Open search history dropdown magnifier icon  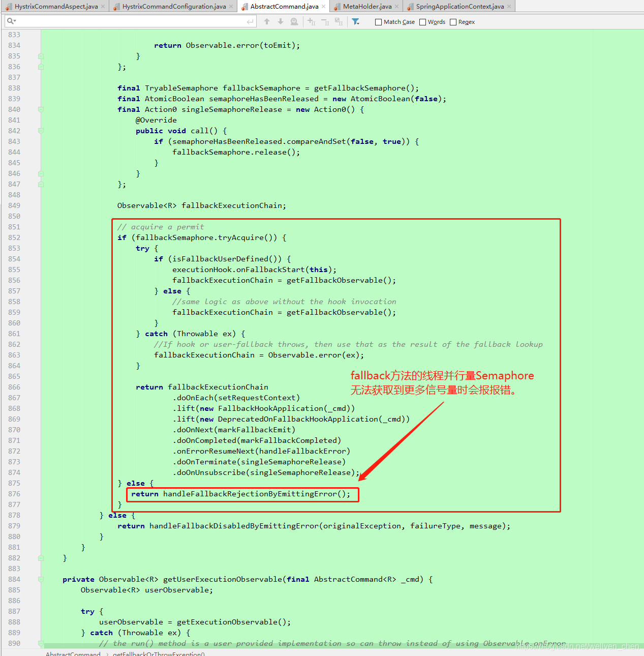tap(11, 21)
